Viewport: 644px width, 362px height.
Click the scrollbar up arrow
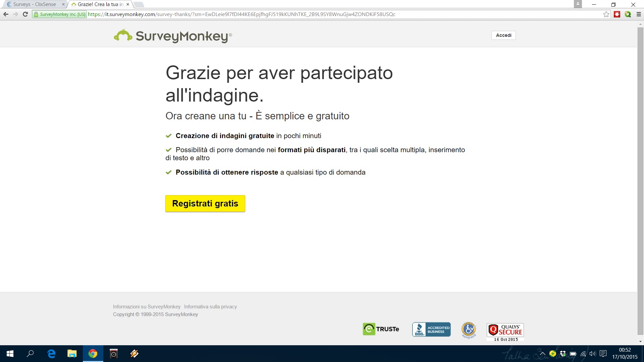tap(640, 24)
